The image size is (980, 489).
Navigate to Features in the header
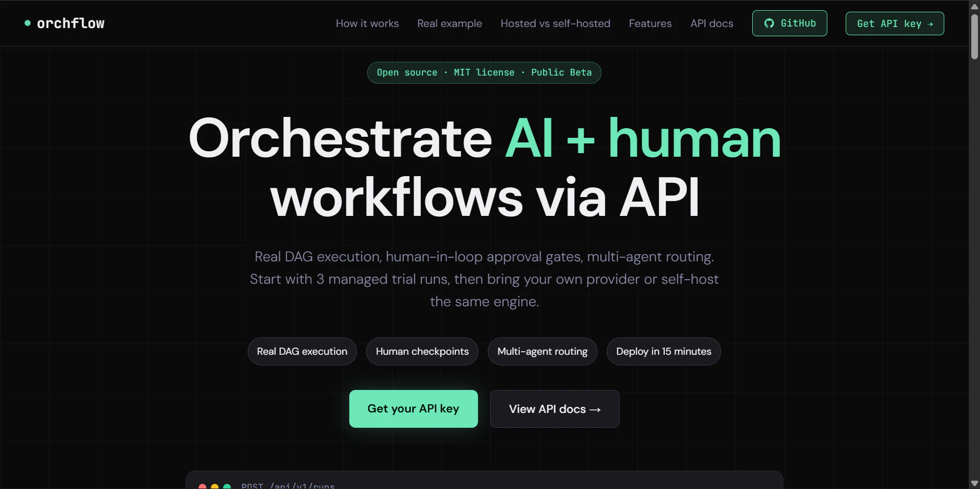650,23
